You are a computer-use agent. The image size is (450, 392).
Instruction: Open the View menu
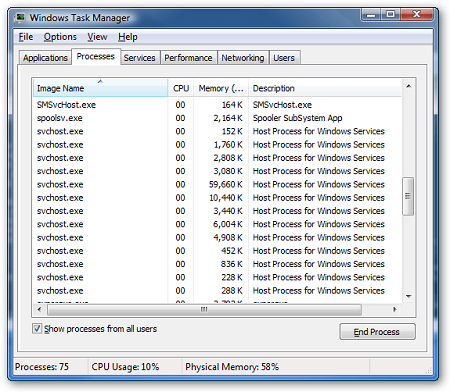click(x=97, y=37)
